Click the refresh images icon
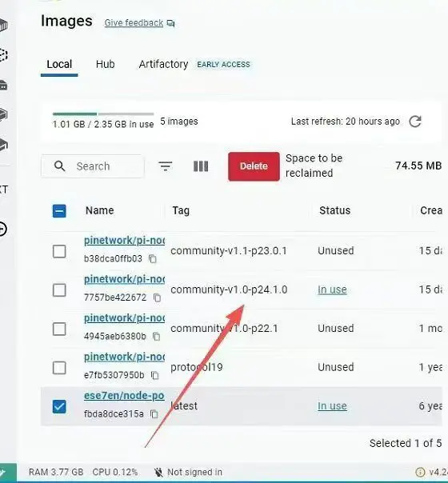 [x=415, y=122]
